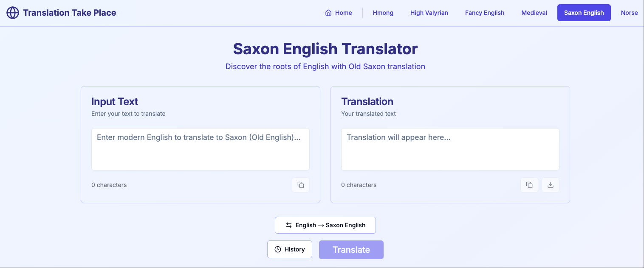644x268 pixels.
Task: Switch to the Hmong translator tab
Action: [x=383, y=12]
